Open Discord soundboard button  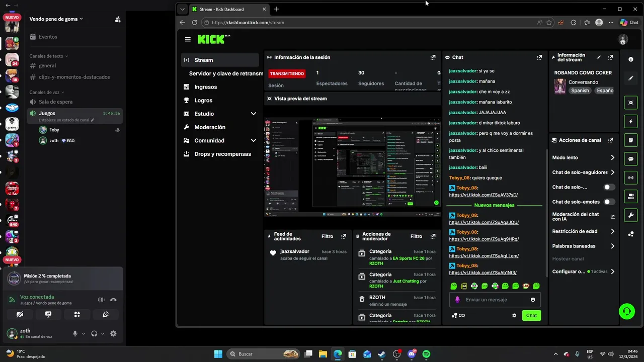[x=106, y=314]
